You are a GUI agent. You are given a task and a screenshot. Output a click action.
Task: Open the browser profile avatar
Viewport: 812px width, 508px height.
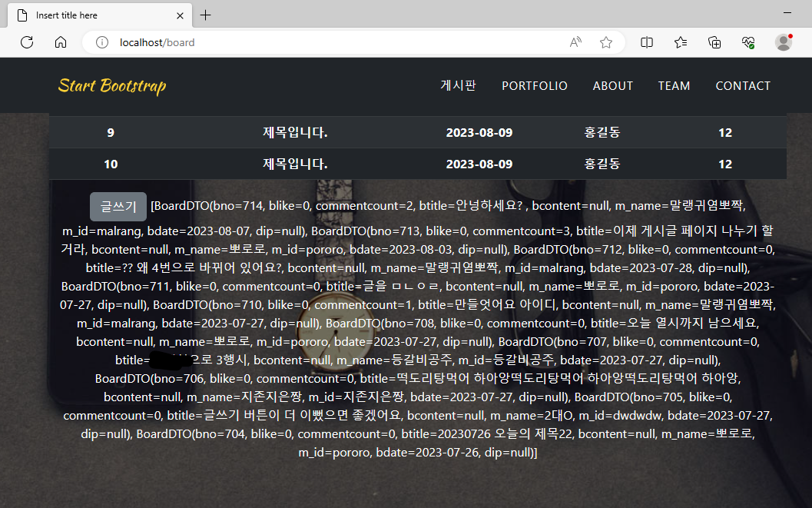pyautogui.click(x=784, y=42)
